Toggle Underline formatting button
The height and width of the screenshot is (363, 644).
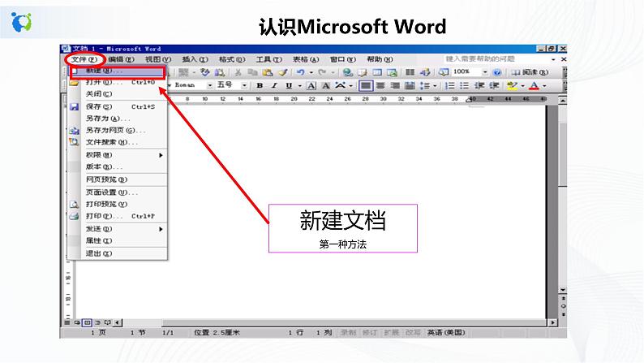coord(289,85)
